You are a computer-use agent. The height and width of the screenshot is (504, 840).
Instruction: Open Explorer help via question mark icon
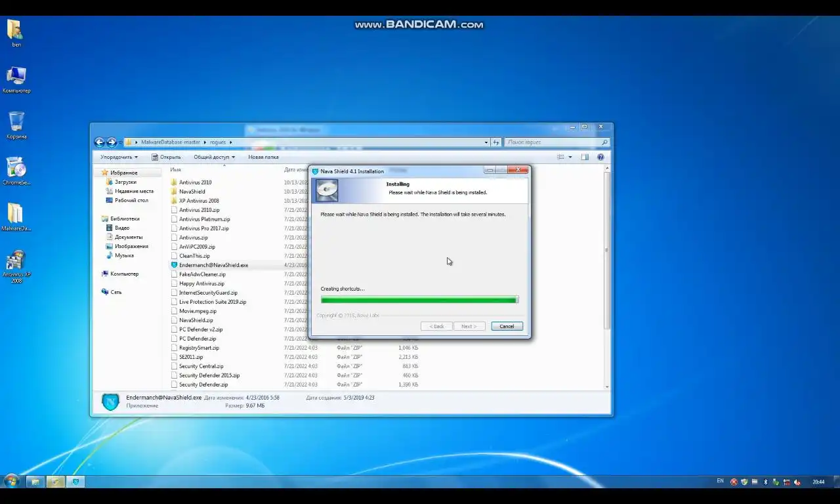point(600,157)
